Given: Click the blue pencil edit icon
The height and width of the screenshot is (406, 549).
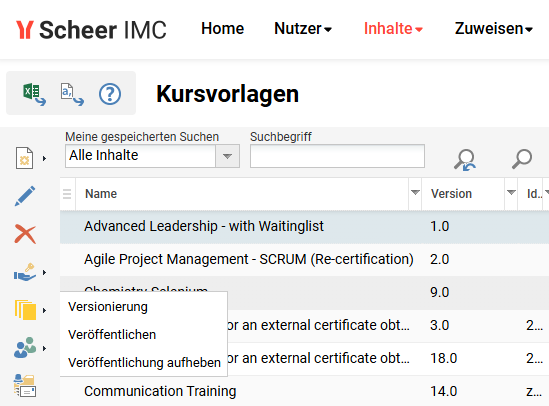Looking at the screenshot, I should coord(25,196).
